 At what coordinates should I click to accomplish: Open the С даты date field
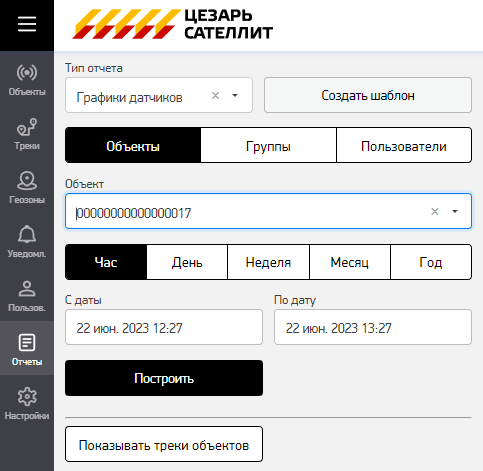point(164,327)
